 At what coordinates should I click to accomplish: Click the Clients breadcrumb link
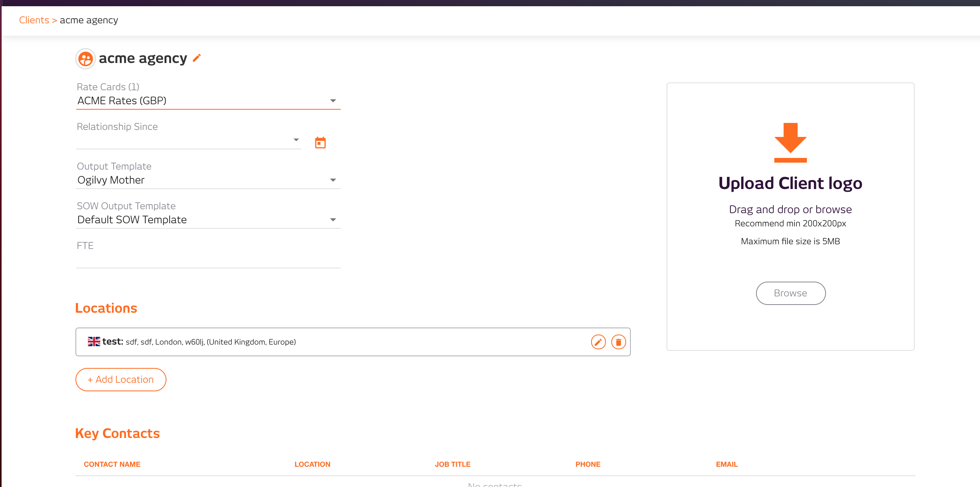pyautogui.click(x=34, y=20)
